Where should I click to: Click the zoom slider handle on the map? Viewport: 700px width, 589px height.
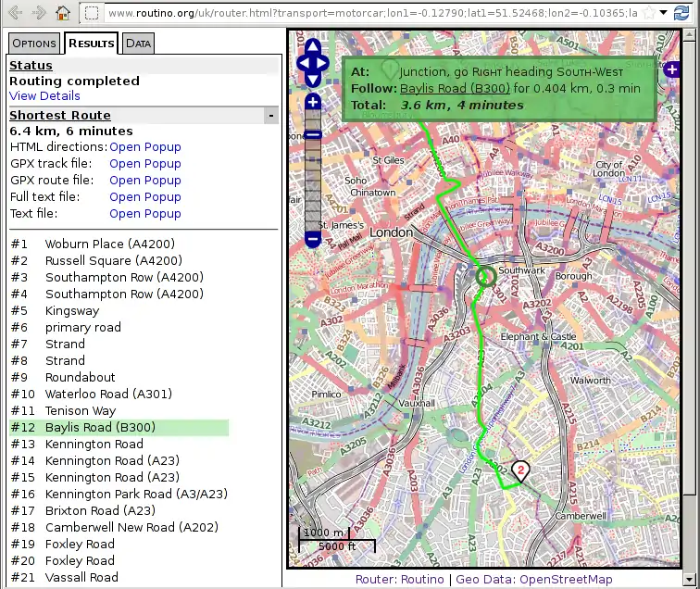(x=313, y=135)
